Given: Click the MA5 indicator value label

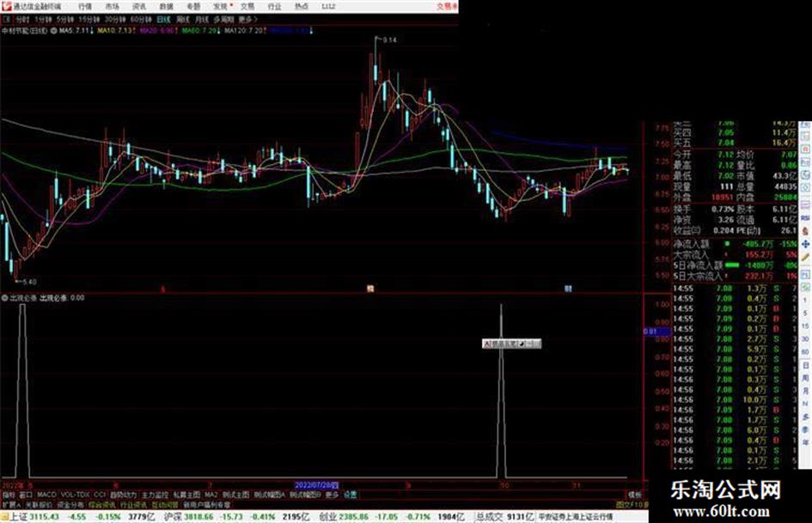Looking at the screenshot, I should (75, 31).
